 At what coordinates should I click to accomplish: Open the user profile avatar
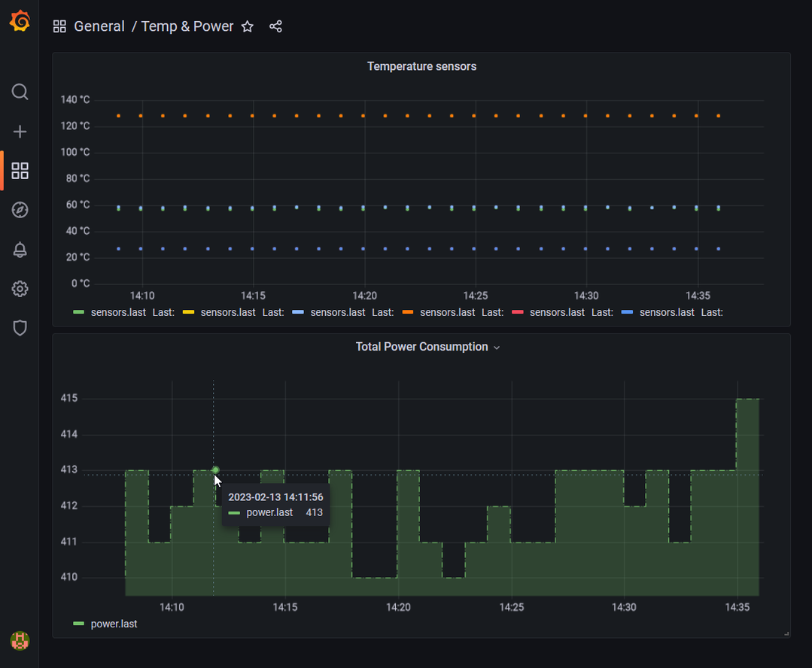point(20,641)
